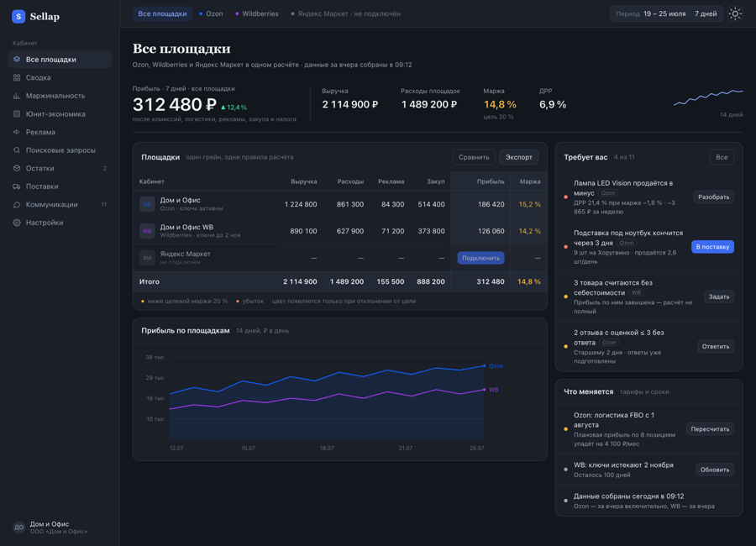Click Разобрать for Лампа LED Vision
756x546 pixels.
tap(713, 197)
